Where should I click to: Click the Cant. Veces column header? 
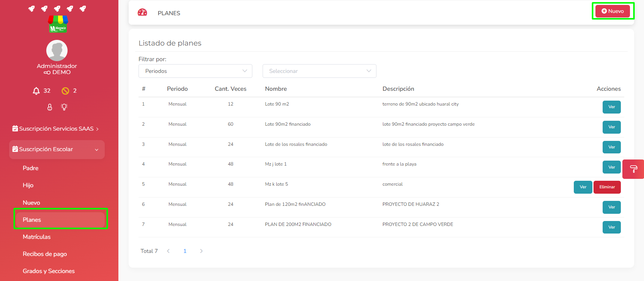[230, 89]
